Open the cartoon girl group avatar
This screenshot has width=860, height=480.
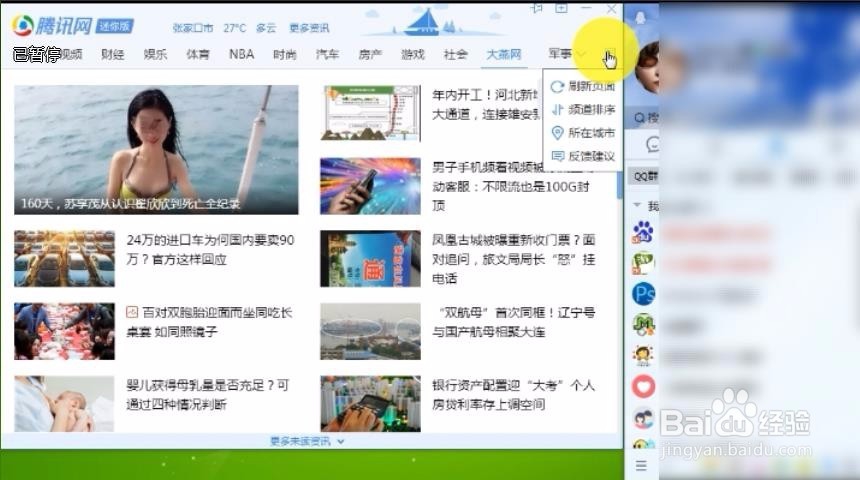643,355
